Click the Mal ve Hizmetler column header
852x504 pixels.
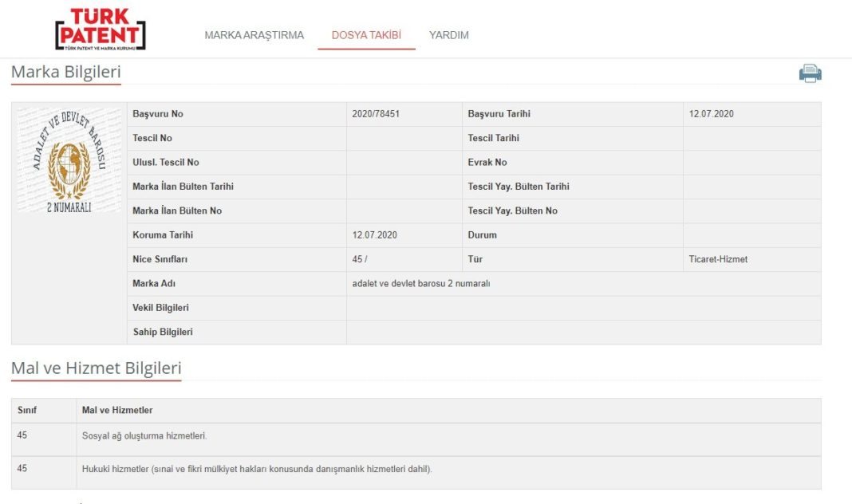(x=117, y=410)
